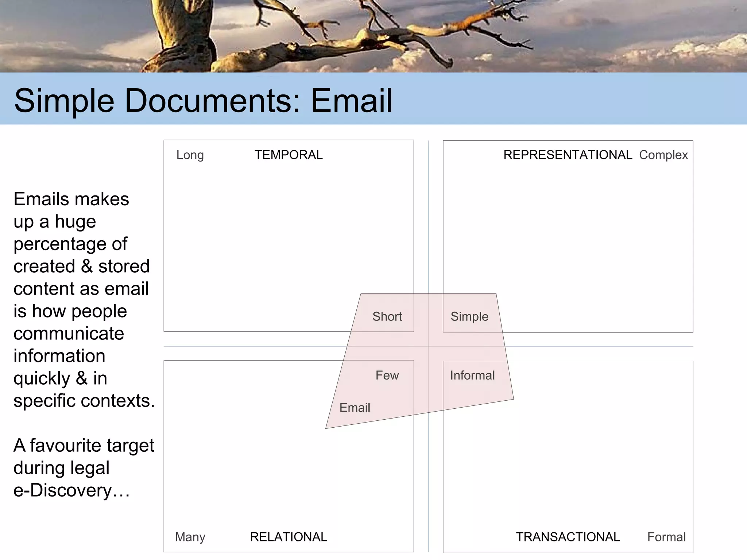Select the 'Simple' label inside the pink shape

click(469, 317)
